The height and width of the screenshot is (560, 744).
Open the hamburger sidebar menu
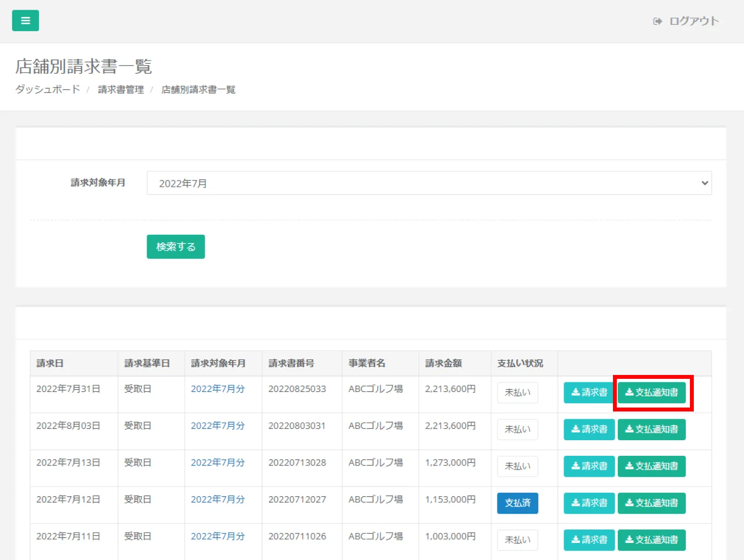point(25,20)
